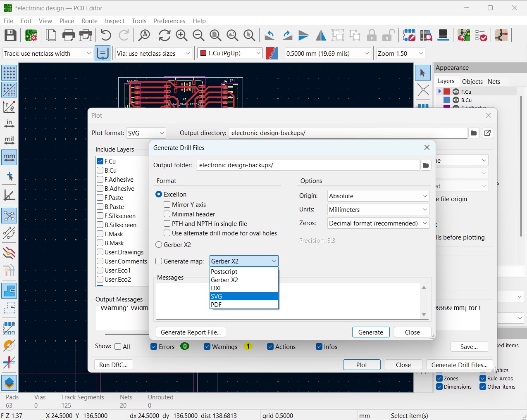The height and width of the screenshot is (420, 527).
Task: Toggle F.Cu layer visibility eye
Action: (x=456, y=92)
